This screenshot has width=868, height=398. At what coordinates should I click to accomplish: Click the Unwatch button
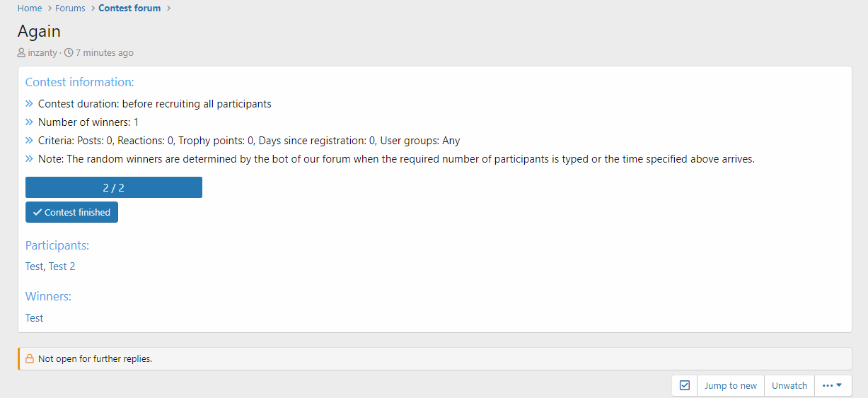coord(789,385)
